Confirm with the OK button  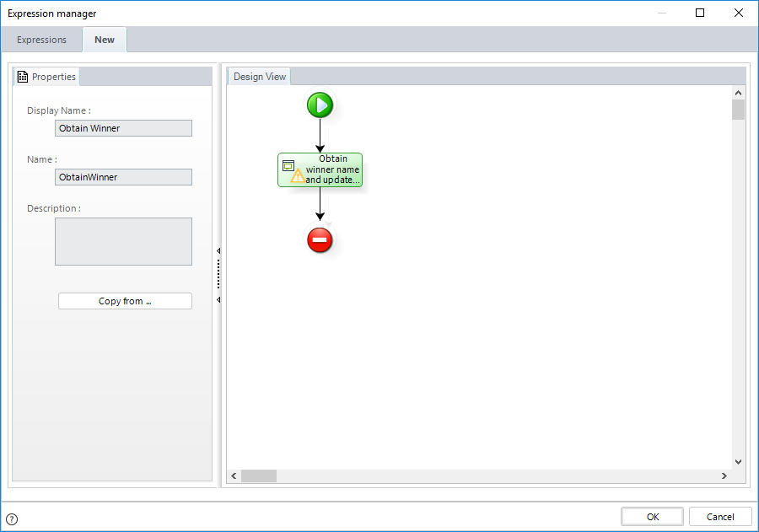pyautogui.click(x=653, y=517)
